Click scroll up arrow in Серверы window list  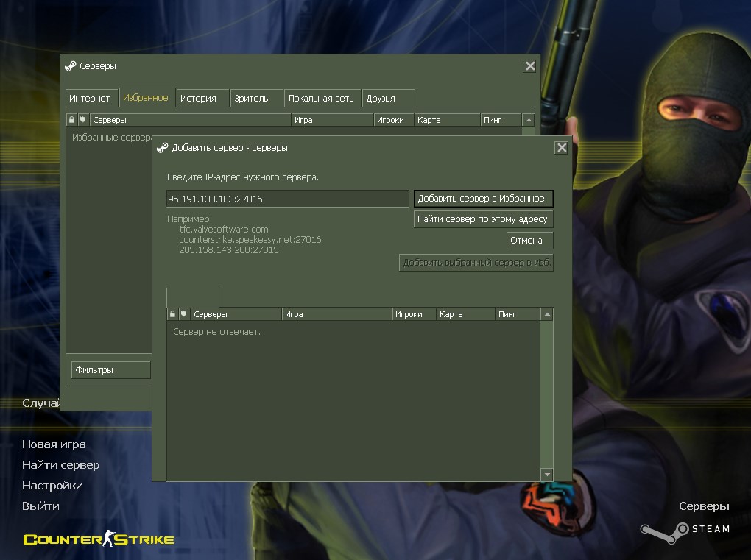point(529,120)
